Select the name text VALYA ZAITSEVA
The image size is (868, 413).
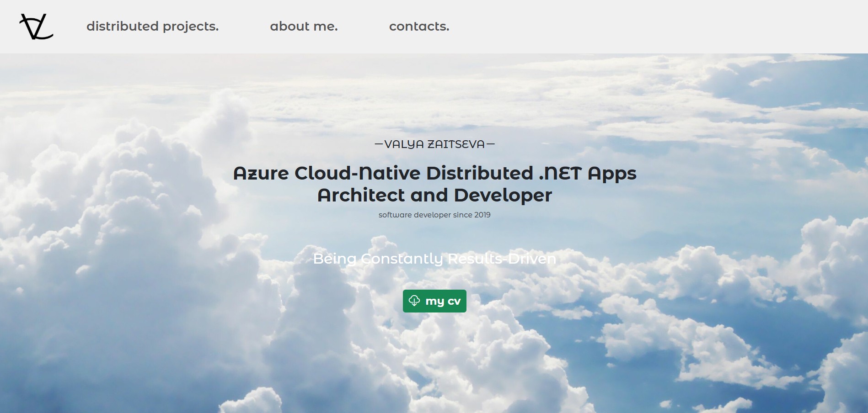[434, 144]
